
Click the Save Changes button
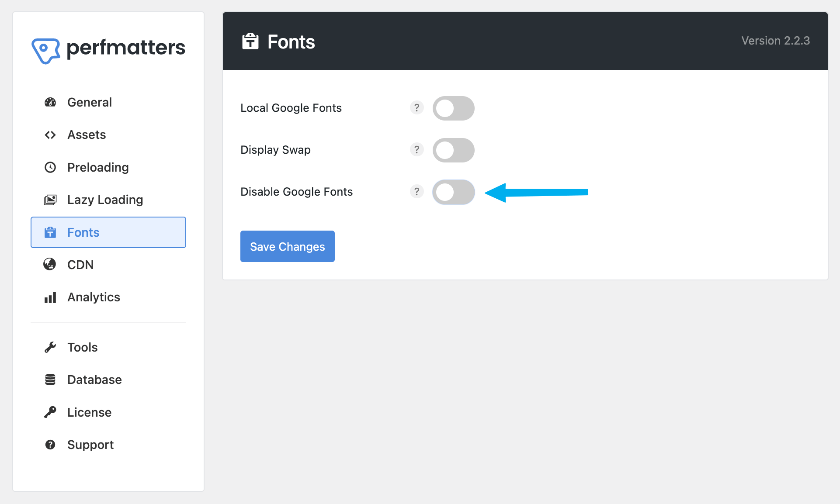(x=287, y=246)
